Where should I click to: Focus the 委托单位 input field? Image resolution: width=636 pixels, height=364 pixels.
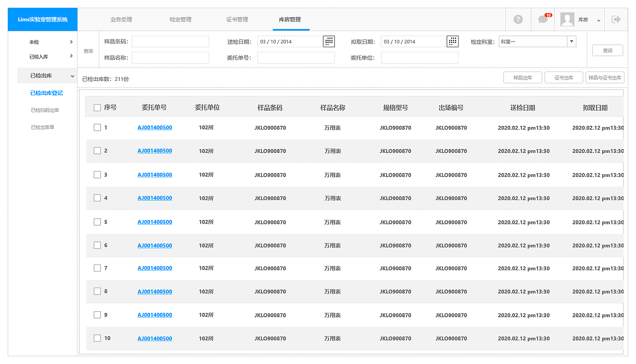[x=420, y=58]
